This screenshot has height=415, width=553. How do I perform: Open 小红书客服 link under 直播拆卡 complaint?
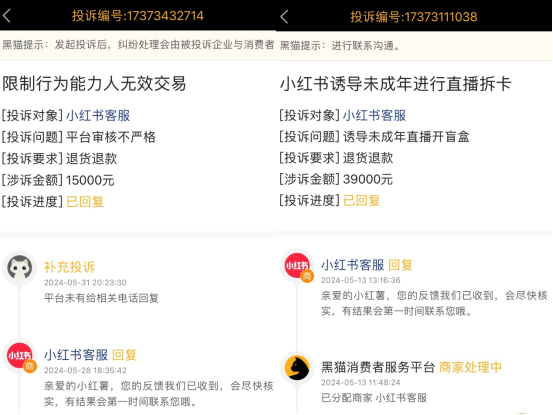[375, 115]
